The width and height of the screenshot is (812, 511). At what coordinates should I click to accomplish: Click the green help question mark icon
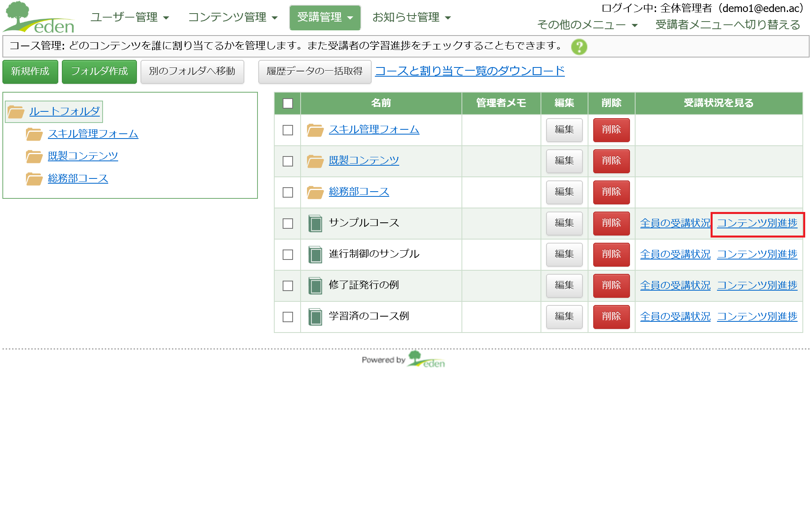(579, 47)
